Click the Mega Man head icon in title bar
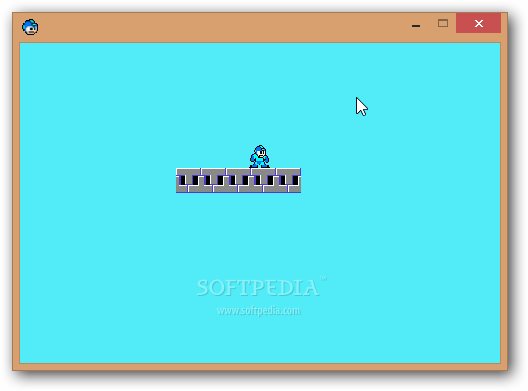 coord(30,27)
